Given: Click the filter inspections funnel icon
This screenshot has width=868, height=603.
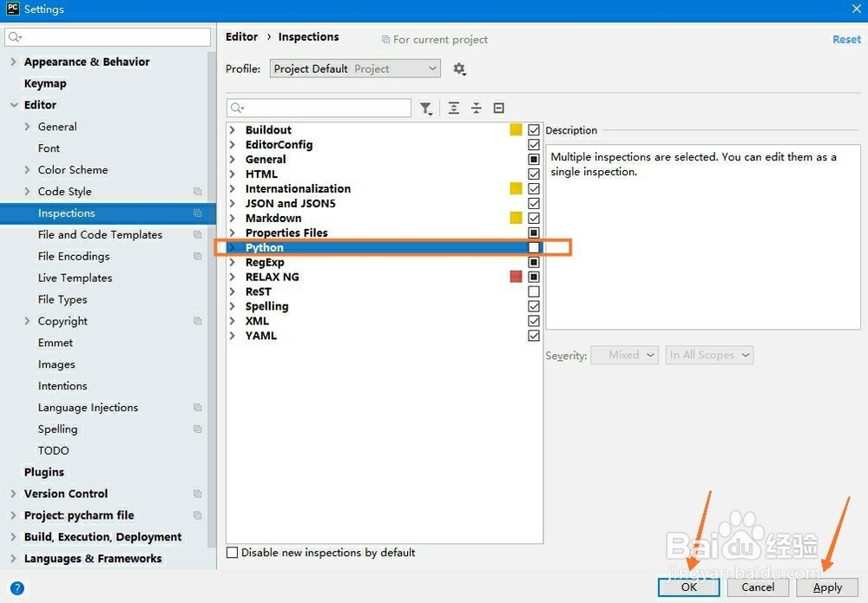Looking at the screenshot, I should coord(425,108).
